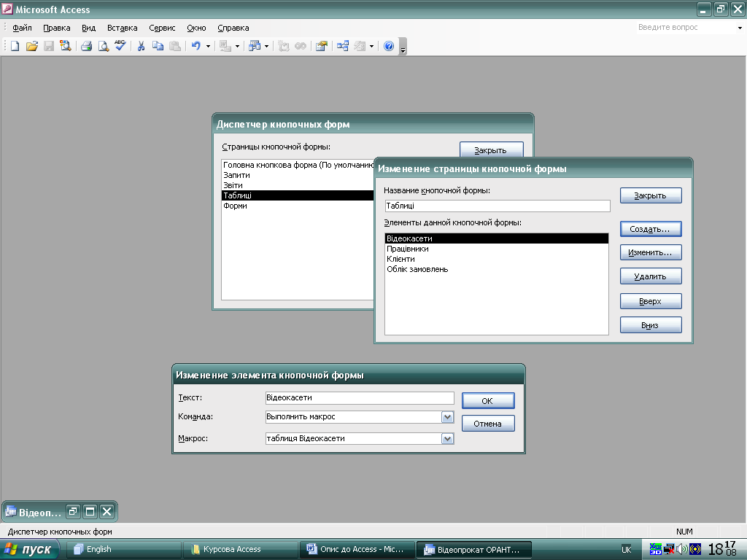Click the Xpar 3D tray icon

coord(656,549)
